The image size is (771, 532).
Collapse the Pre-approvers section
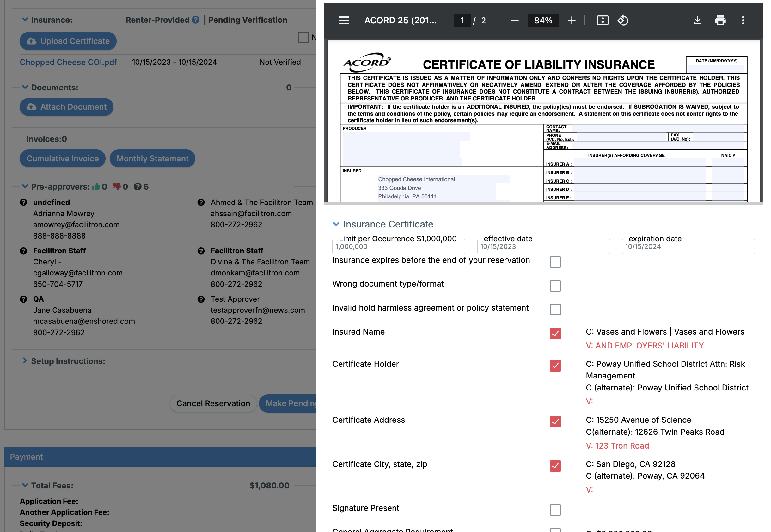[25, 187]
